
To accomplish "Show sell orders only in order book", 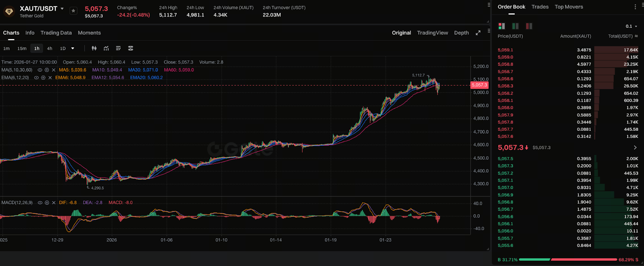I will tap(529, 26).
